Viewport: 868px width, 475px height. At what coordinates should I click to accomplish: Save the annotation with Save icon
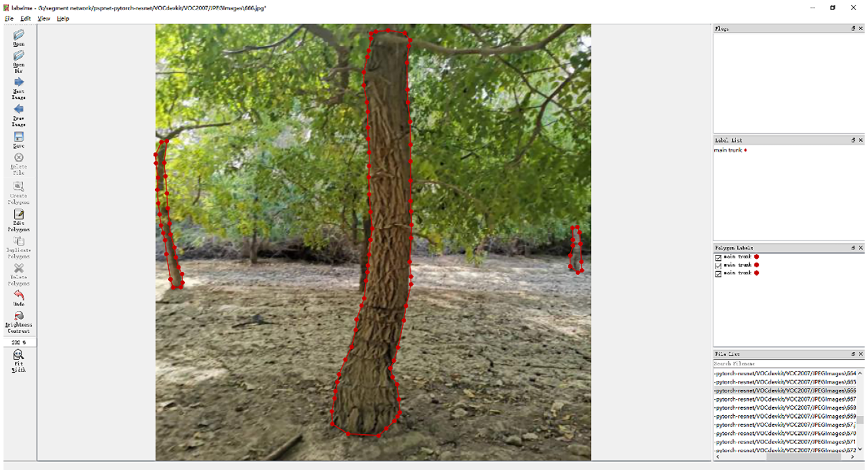pos(19,137)
